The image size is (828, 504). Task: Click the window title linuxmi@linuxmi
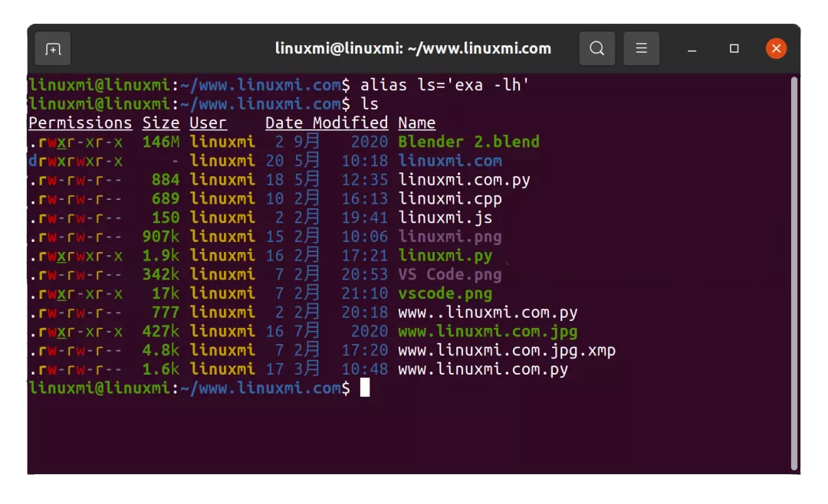(x=413, y=48)
